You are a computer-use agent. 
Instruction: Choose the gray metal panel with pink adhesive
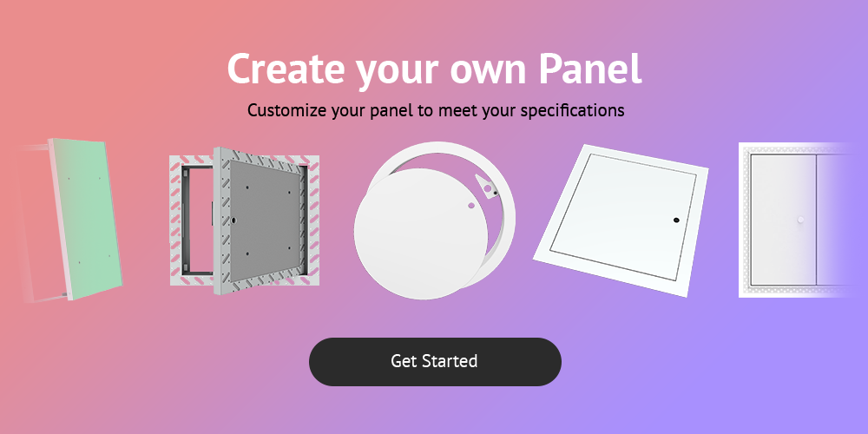click(x=244, y=220)
